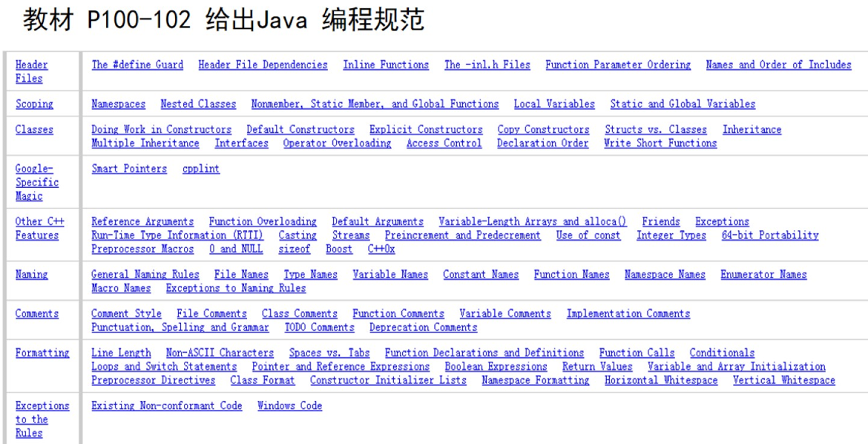
Task: Open the Header Files section link
Action: click(32, 71)
